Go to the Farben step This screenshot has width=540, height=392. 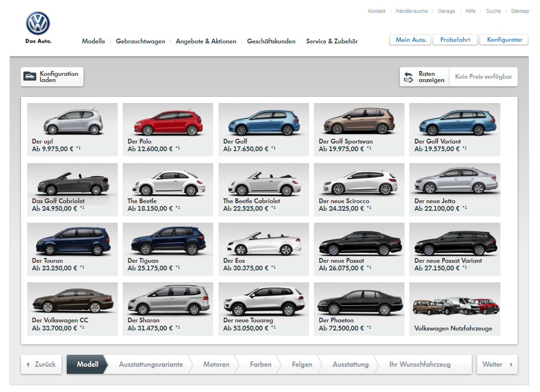(260, 364)
